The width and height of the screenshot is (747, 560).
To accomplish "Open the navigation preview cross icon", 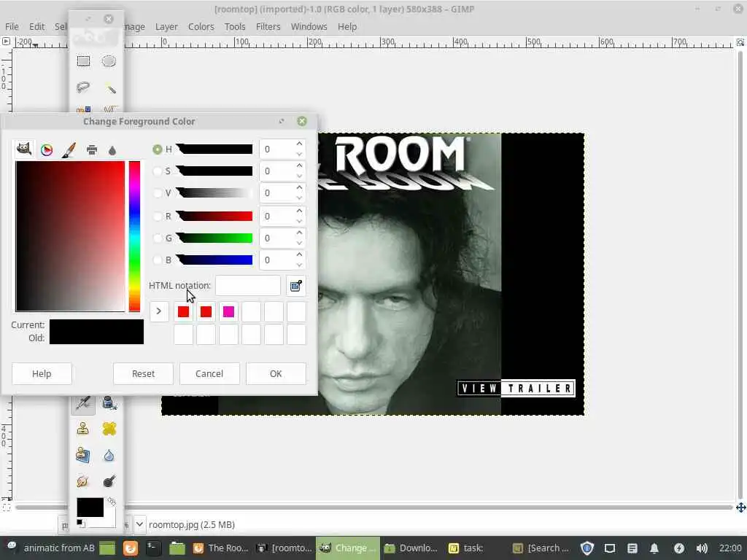I will 741,507.
